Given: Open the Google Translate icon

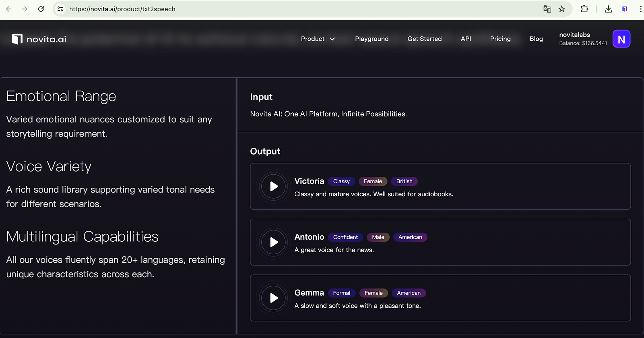Looking at the screenshot, I should tap(547, 9).
